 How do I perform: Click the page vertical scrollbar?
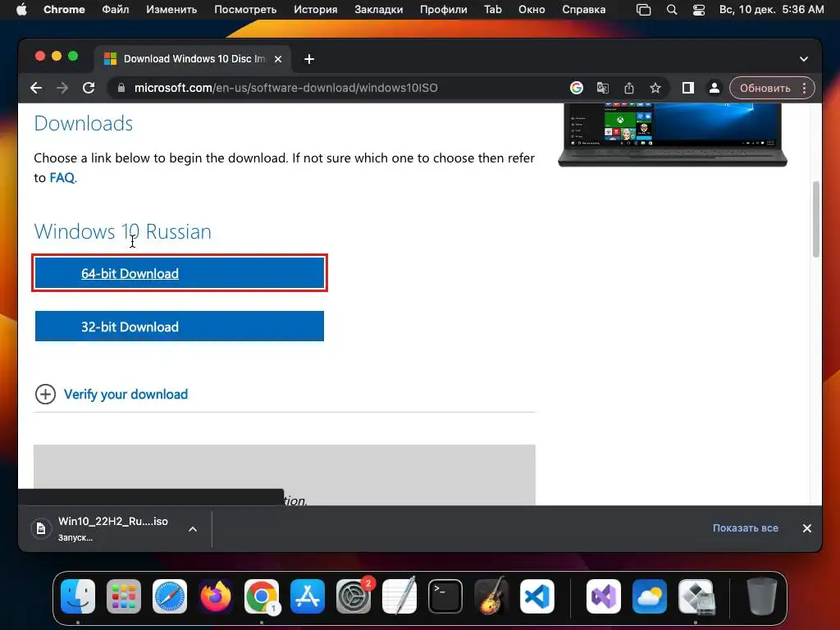[x=816, y=220]
